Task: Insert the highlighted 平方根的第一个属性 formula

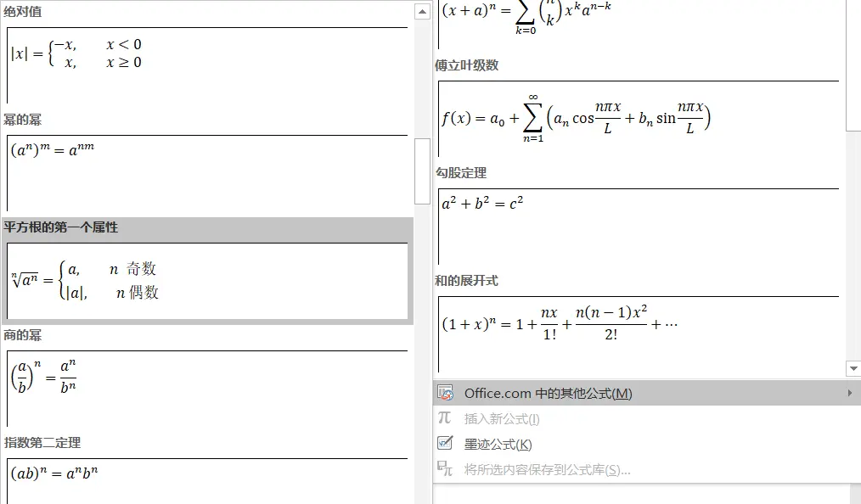Action: [x=207, y=281]
